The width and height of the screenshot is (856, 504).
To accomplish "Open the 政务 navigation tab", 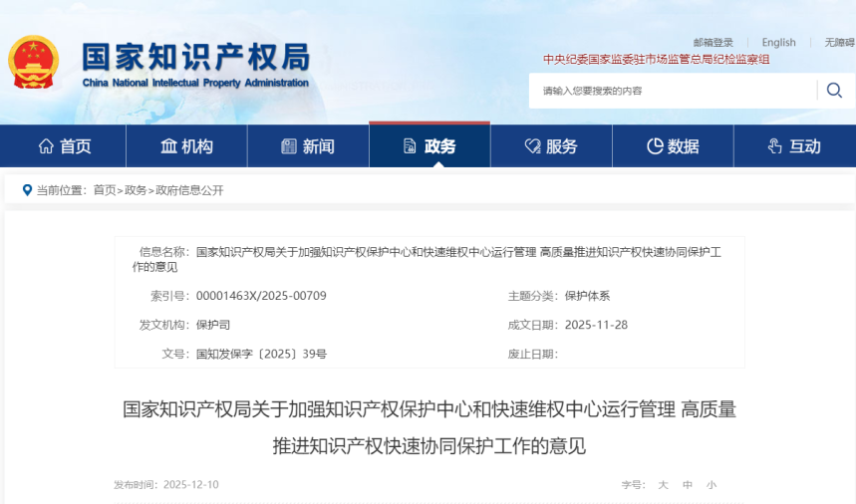I will pos(429,146).
